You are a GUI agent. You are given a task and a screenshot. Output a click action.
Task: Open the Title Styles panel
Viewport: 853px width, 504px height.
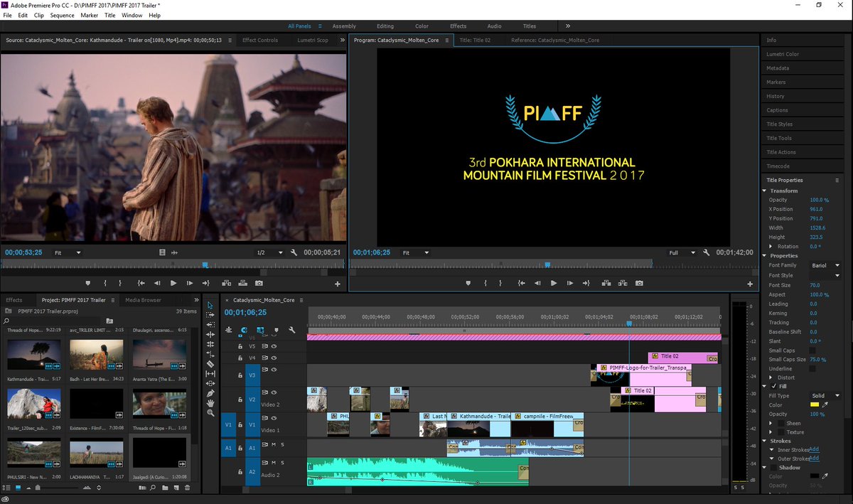pos(779,124)
